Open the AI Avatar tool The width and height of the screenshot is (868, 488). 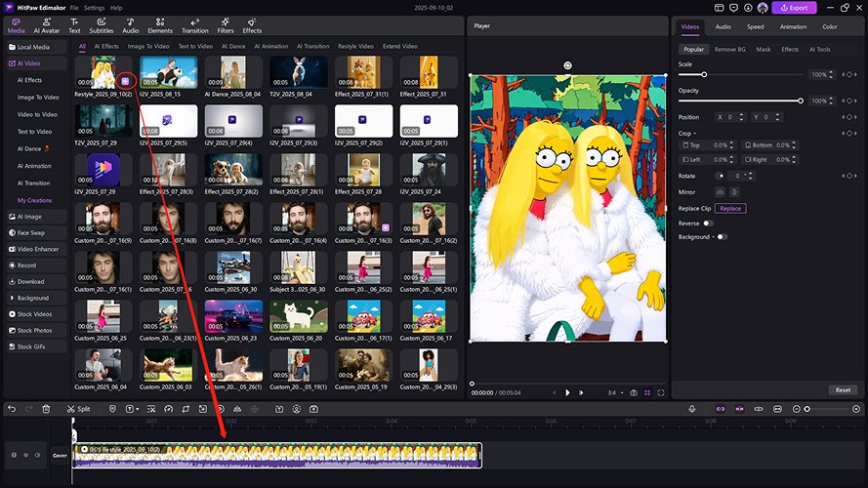(47, 25)
